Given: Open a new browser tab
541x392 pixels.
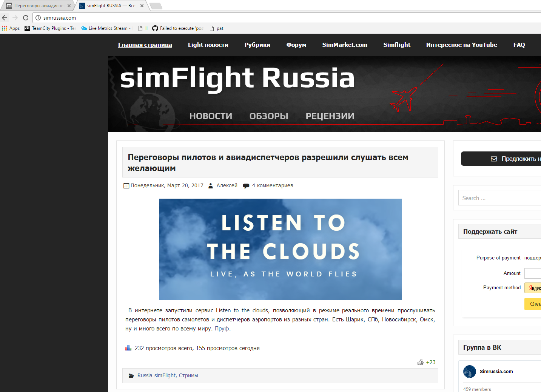Looking at the screenshot, I should click(x=156, y=6).
